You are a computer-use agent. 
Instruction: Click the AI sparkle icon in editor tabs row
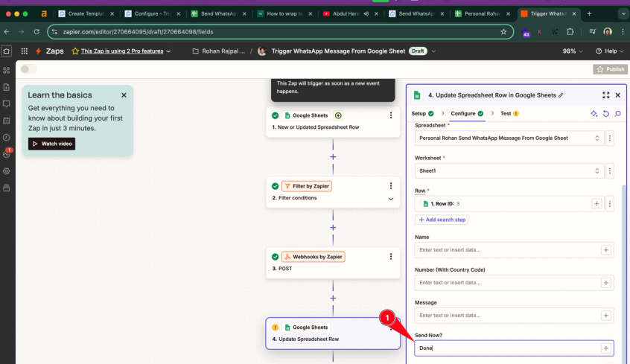(x=594, y=114)
